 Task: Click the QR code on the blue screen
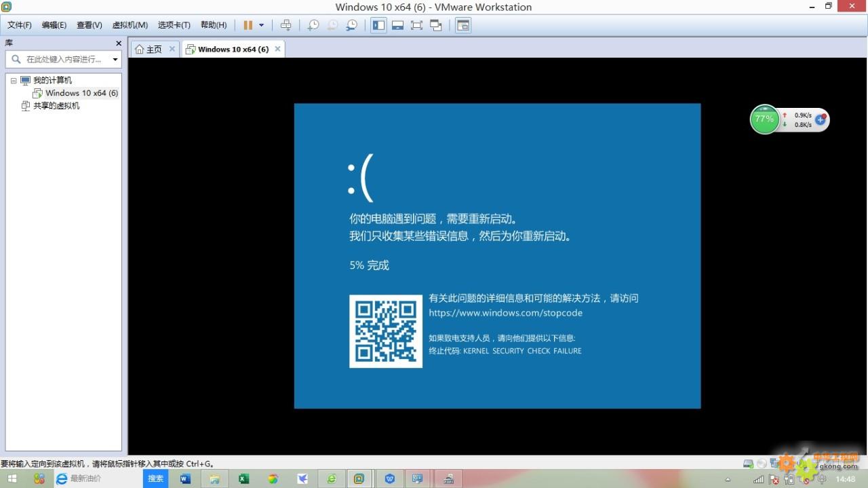(x=386, y=331)
